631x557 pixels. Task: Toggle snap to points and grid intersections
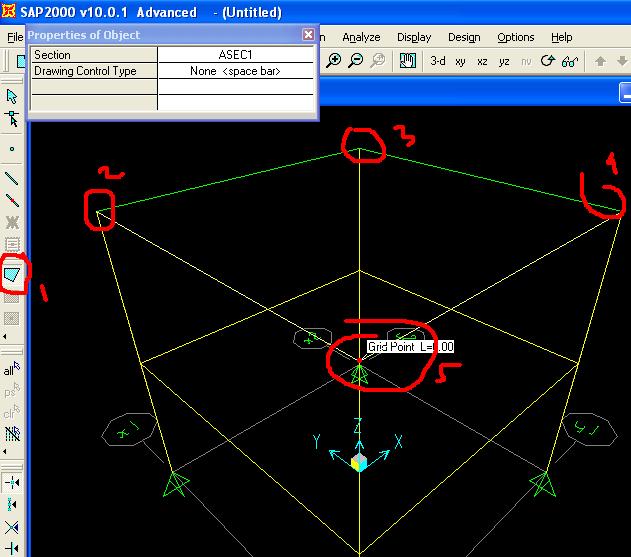tap(12, 482)
